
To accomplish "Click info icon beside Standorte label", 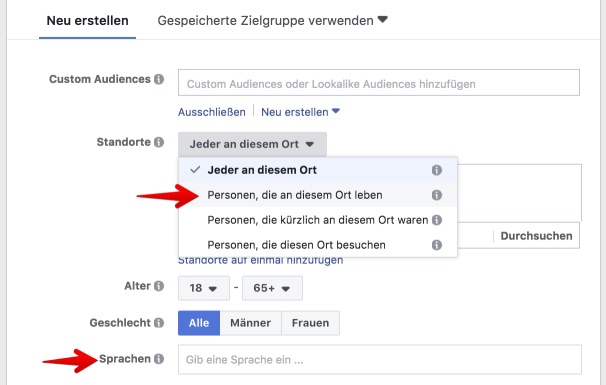I will coord(159,142).
